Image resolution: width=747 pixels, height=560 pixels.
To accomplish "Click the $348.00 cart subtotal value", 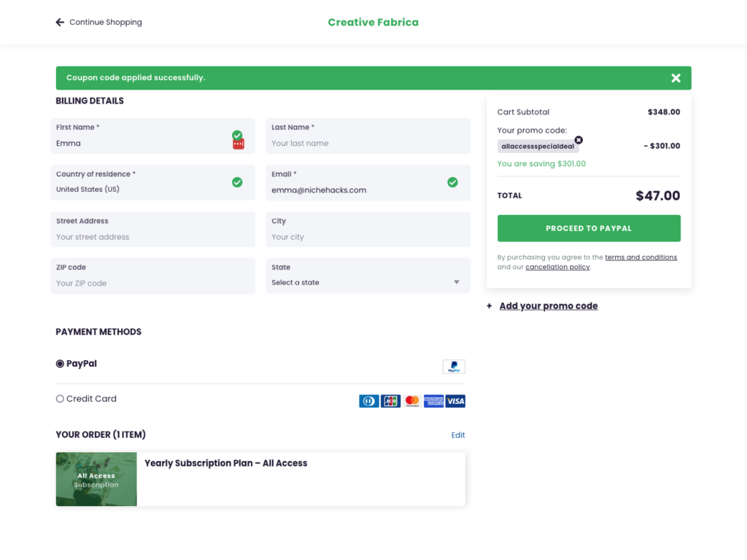I will (x=664, y=112).
